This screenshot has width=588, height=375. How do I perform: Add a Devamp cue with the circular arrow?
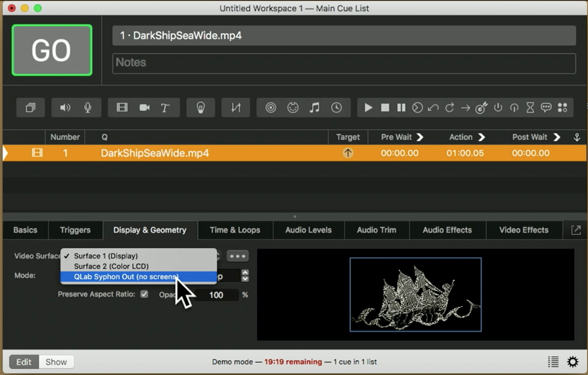pos(450,108)
